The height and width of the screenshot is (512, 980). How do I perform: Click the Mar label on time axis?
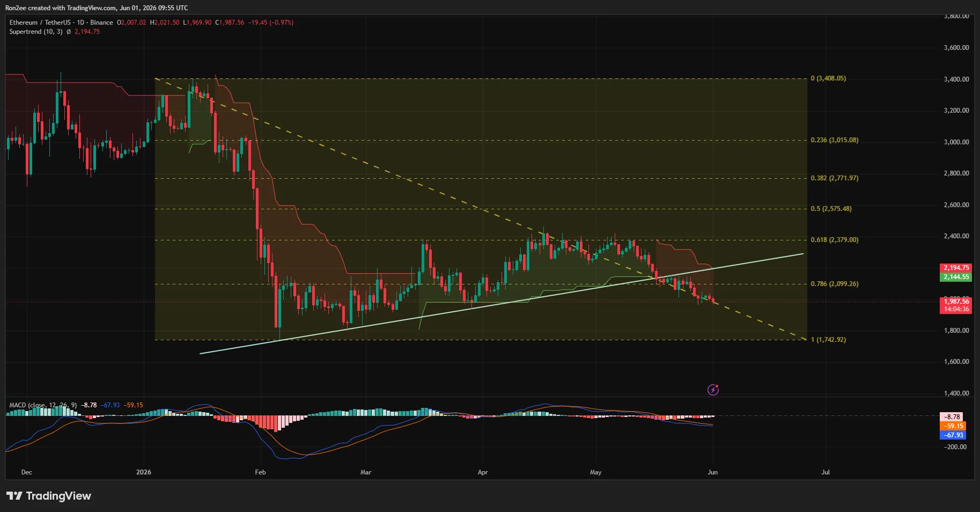366,472
